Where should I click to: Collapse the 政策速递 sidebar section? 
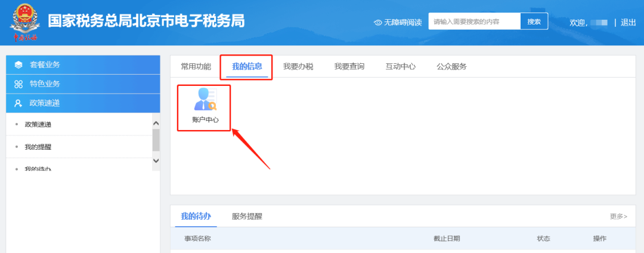(83, 103)
